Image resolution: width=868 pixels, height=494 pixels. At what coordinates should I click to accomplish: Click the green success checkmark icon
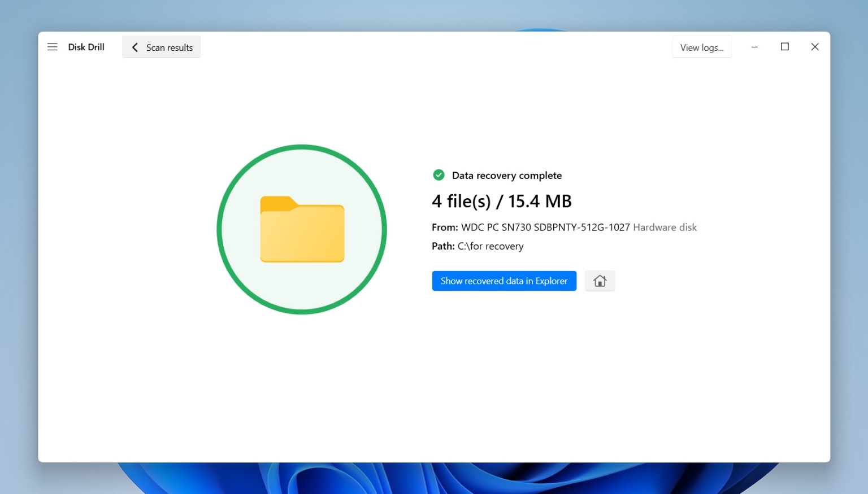439,175
